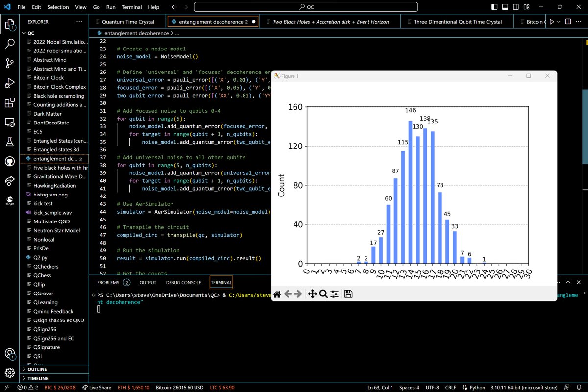This screenshot has height=392, width=588.
Task: Reset plot view with Home icon
Action: tap(277, 294)
